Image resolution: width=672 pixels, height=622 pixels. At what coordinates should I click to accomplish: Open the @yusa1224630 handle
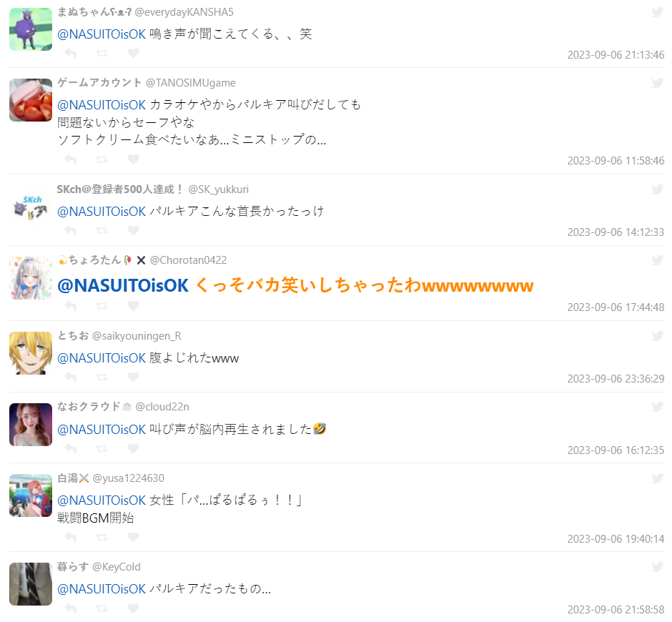point(129,478)
